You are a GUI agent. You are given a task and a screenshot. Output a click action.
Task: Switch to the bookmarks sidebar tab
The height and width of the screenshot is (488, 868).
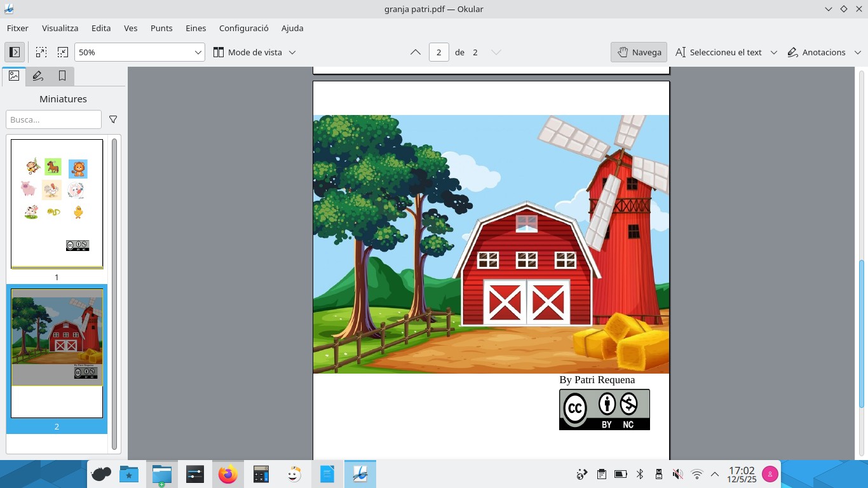tap(62, 76)
